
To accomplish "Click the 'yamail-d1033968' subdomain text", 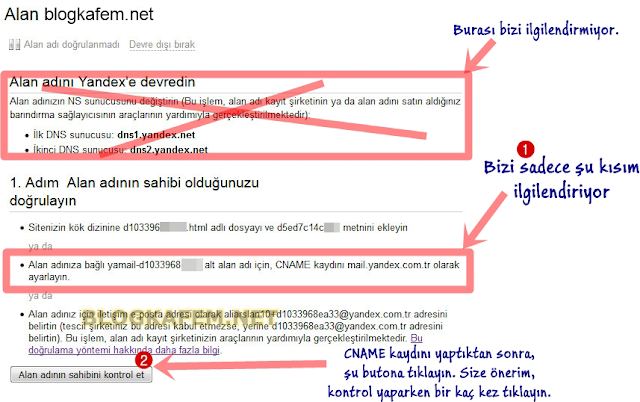I will pos(144,265).
